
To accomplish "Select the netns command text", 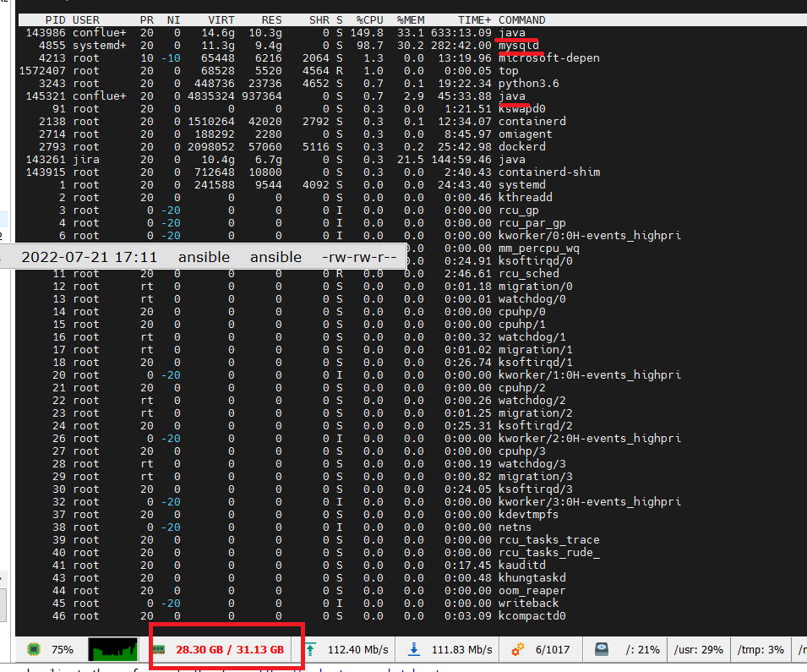I will [x=515, y=527].
